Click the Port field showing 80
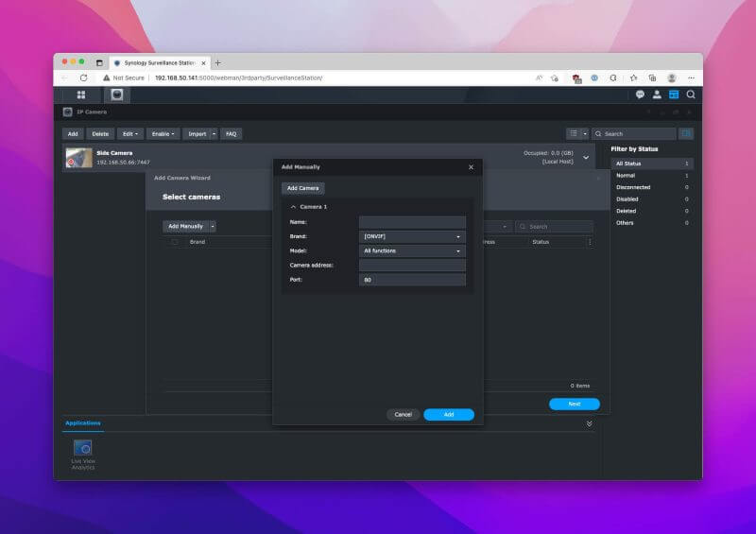Screen dimensions: 756x534 coord(412,280)
